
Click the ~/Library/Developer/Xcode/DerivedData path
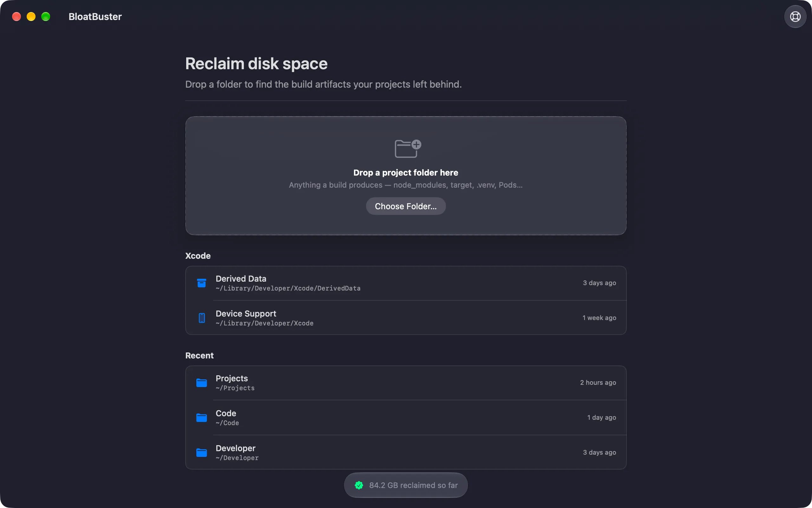pos(288,288)
